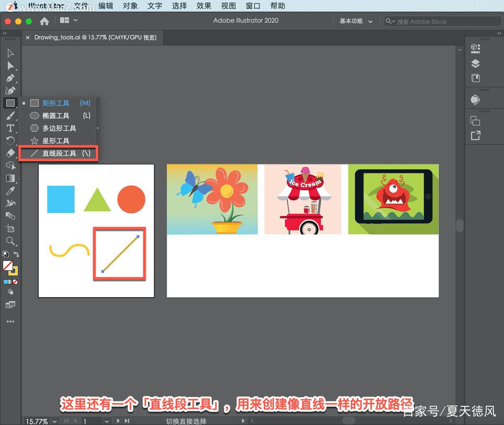The image size is (504, 425).
Task: Click the Fill color box
Action: pos(7,265)
